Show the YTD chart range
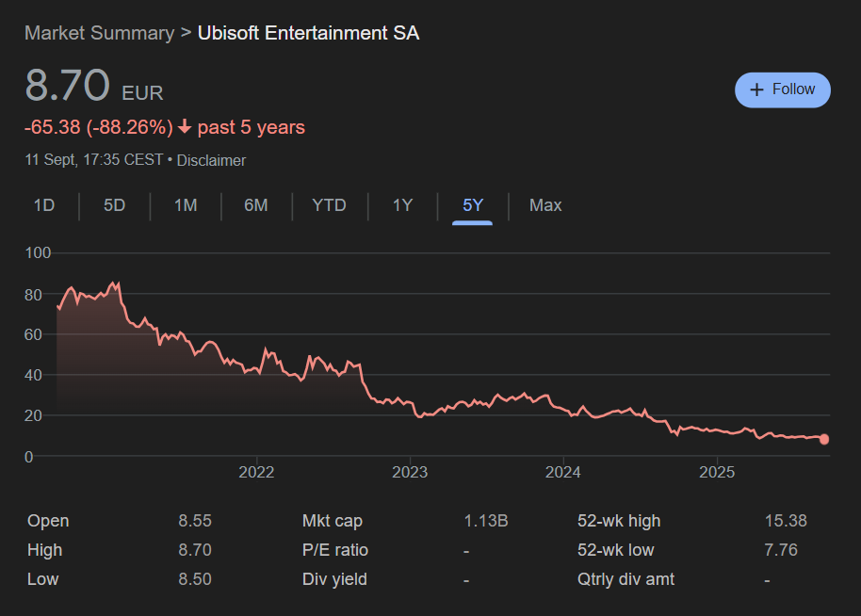Screen dimensions: 861x616 (x=329, y=205)
